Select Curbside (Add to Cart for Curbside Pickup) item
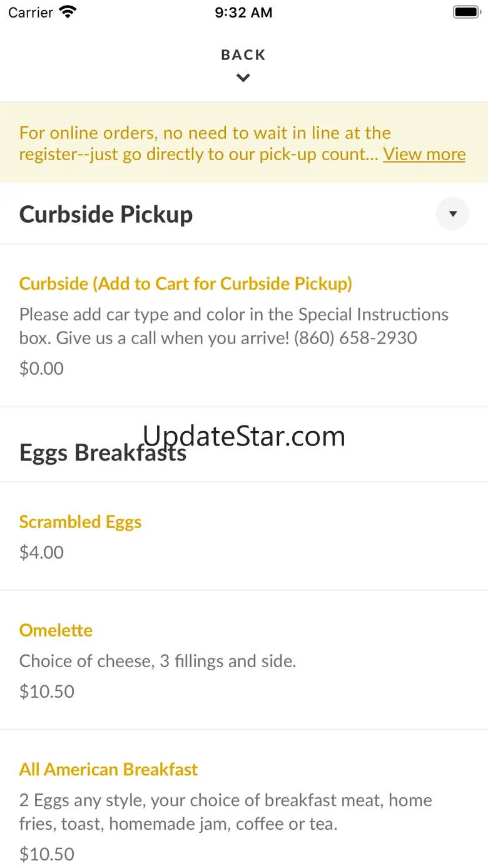488x868 pixels. [186, 283]
